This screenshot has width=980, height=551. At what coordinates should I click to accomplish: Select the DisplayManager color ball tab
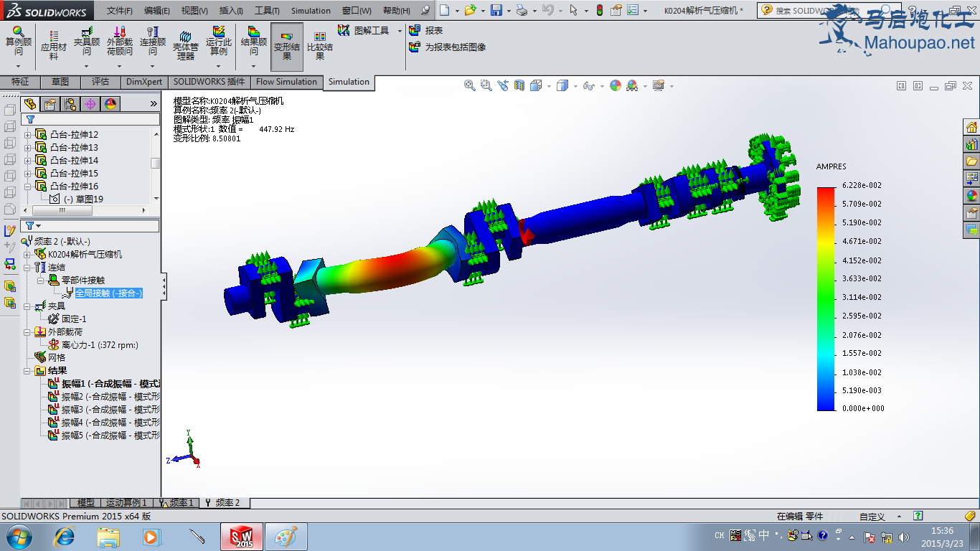click(110, 104)
